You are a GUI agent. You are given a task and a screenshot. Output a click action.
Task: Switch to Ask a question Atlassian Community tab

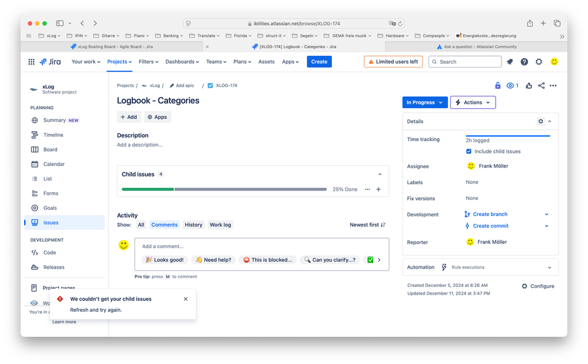[x=476, y=47]
